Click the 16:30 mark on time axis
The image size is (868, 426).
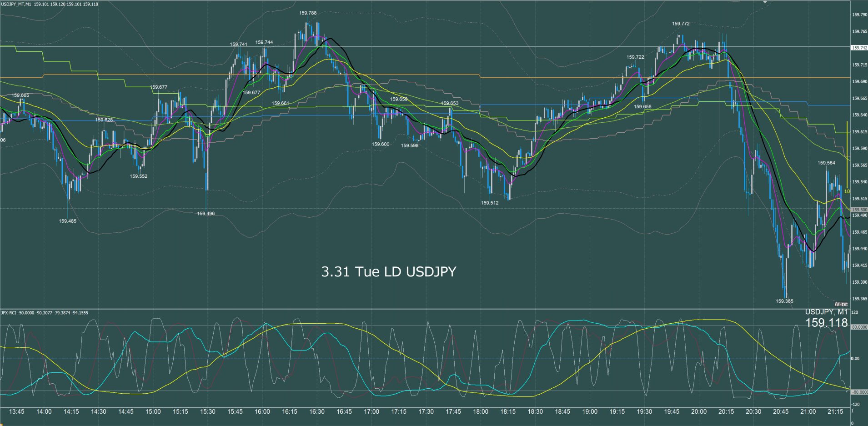[317, 411]
